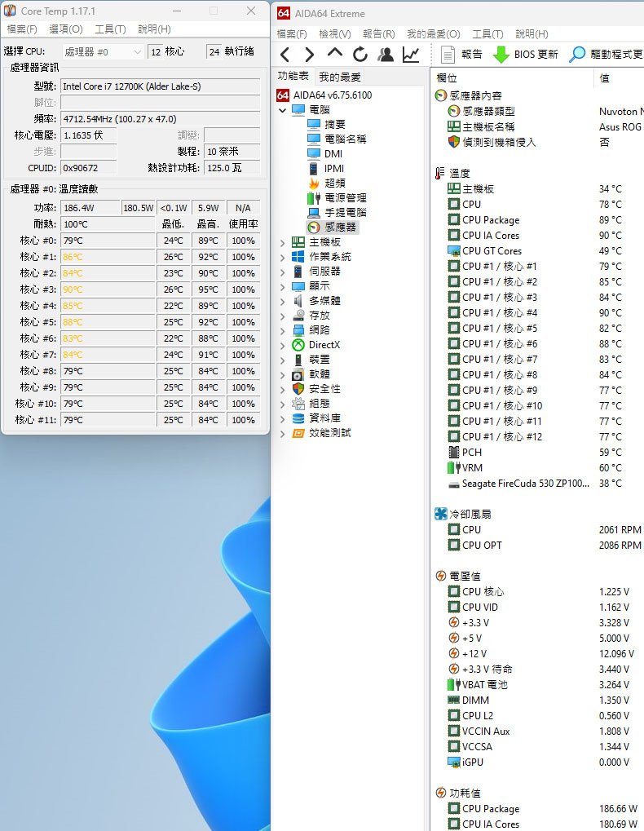This screenshot has height=831, width=644.
Task: Open Core Temp 選項(O) menu
Action: pos(66,29)
